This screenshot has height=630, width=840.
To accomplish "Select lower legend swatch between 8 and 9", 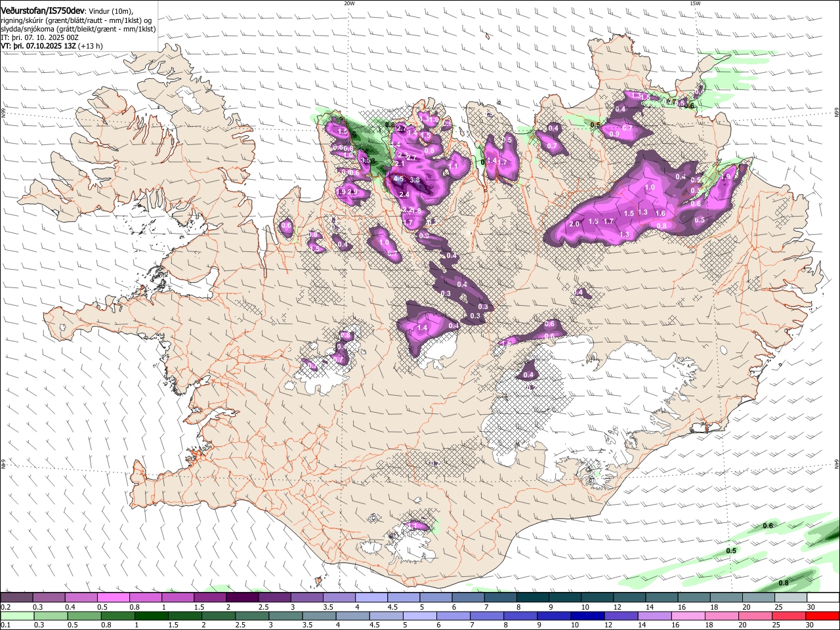I will point(520,616).
